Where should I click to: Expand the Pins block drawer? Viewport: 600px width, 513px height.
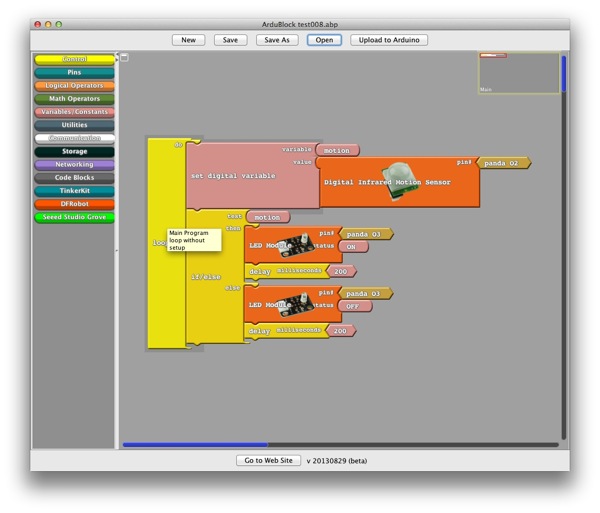tap(74, 73)
